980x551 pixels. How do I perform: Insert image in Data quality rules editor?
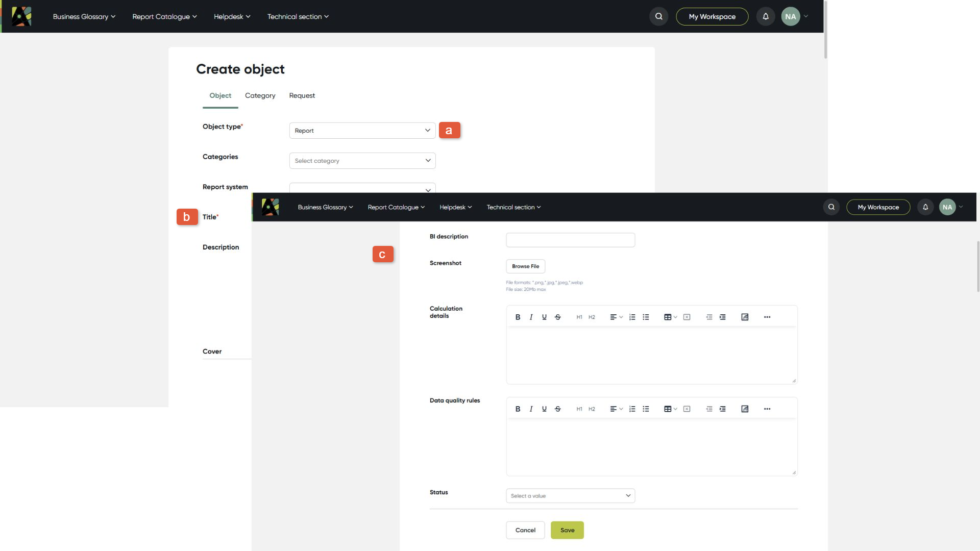pos(745,409)
